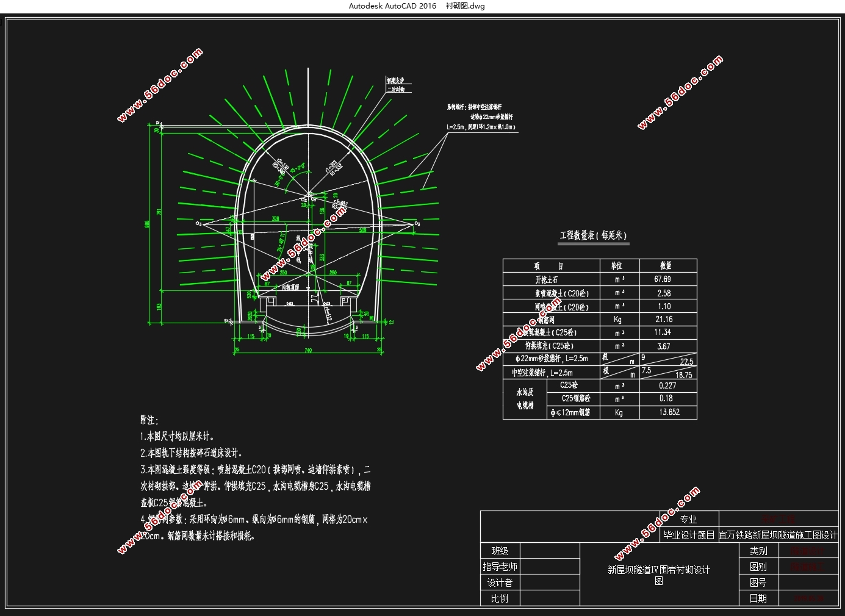This screenshot has height=616, width=845.
Task: Click the 开挖土石 table row label
Action: [547, 280]
